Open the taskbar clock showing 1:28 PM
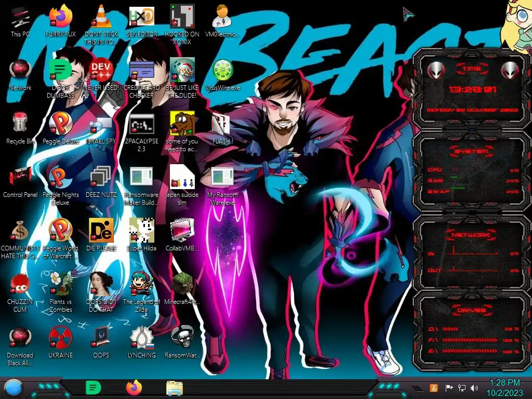The width and height of the screenshot is (532, 399). (x=505, y=388)
